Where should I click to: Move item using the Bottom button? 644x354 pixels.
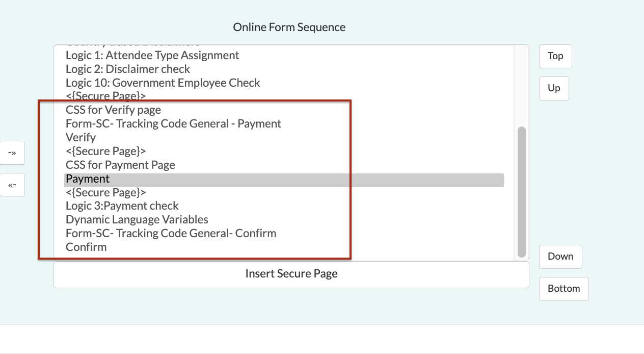563,289
